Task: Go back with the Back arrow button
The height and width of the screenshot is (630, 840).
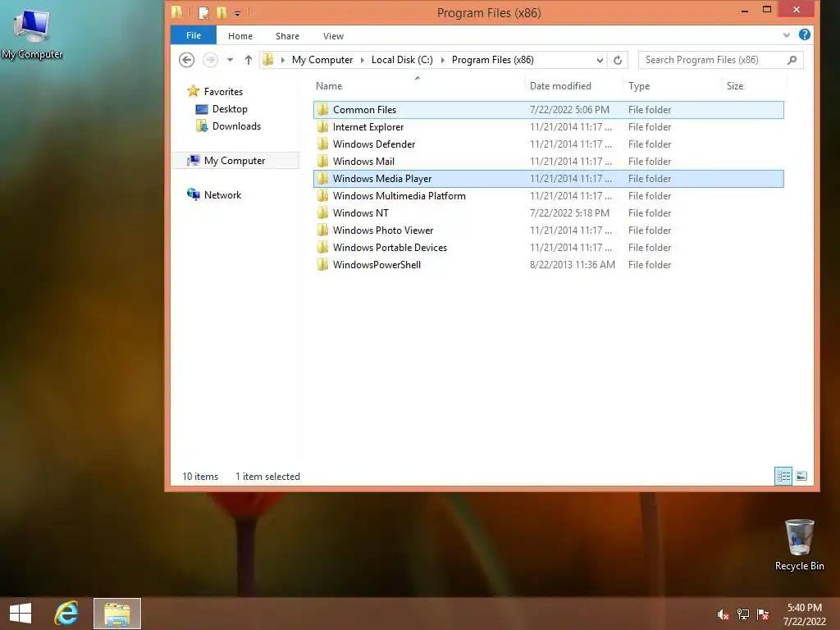Action: (x=186, y=59)
